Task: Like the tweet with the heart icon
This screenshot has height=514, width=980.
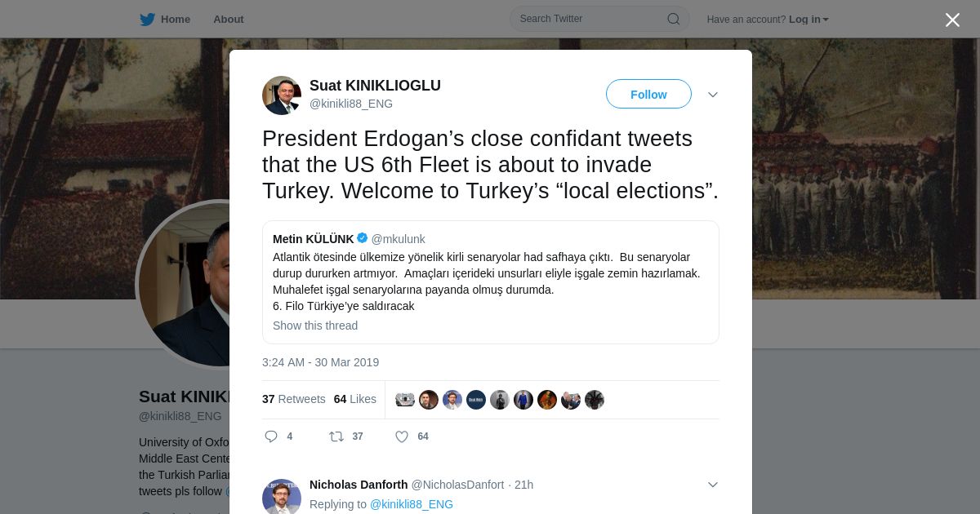Action: click(x=402, y=436)
